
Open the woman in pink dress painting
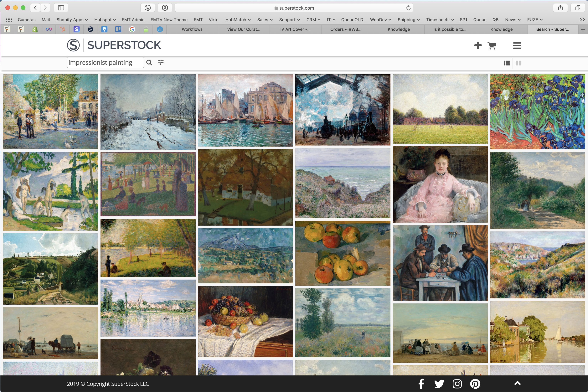click(440, 184)
